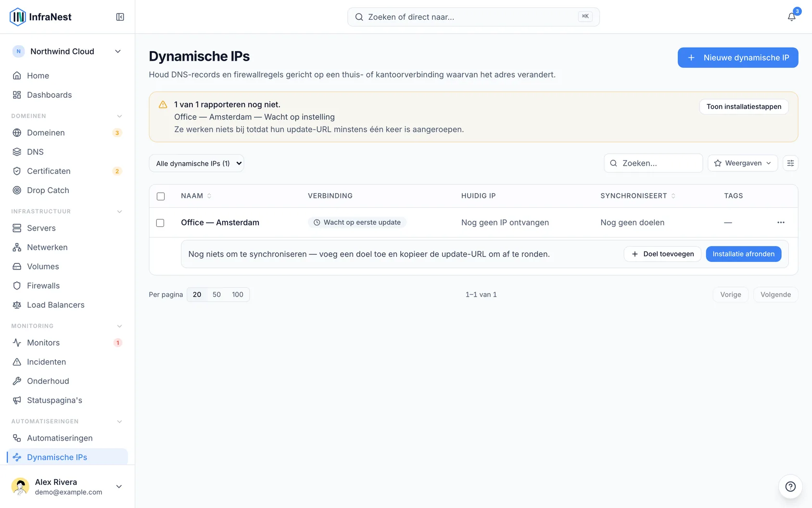Click the Domeinen globe icon

point(17,132)
